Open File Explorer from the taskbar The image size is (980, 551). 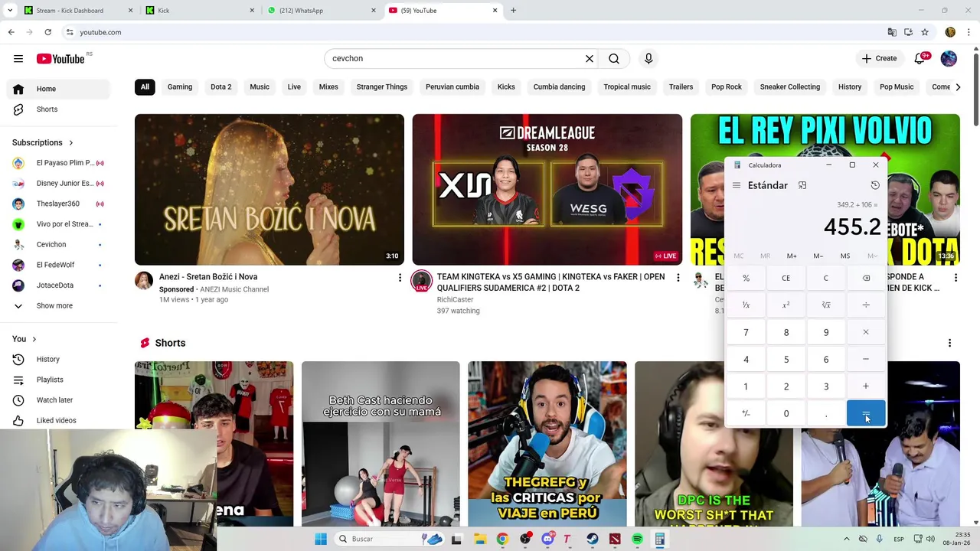(x=479, y=539)
